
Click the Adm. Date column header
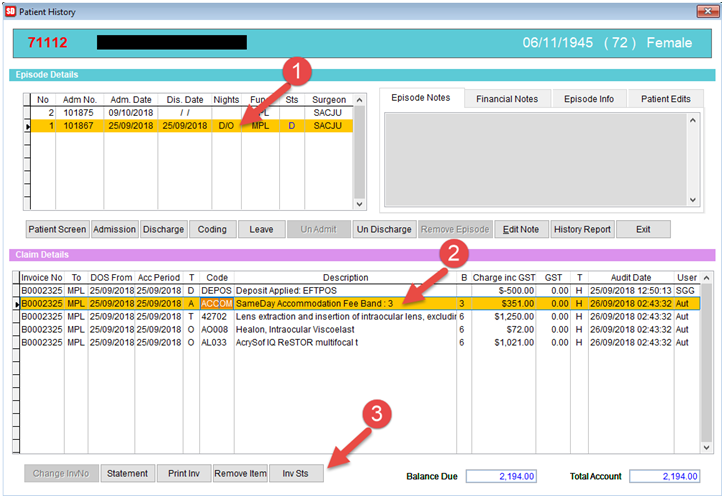click(x=131, y=100)
